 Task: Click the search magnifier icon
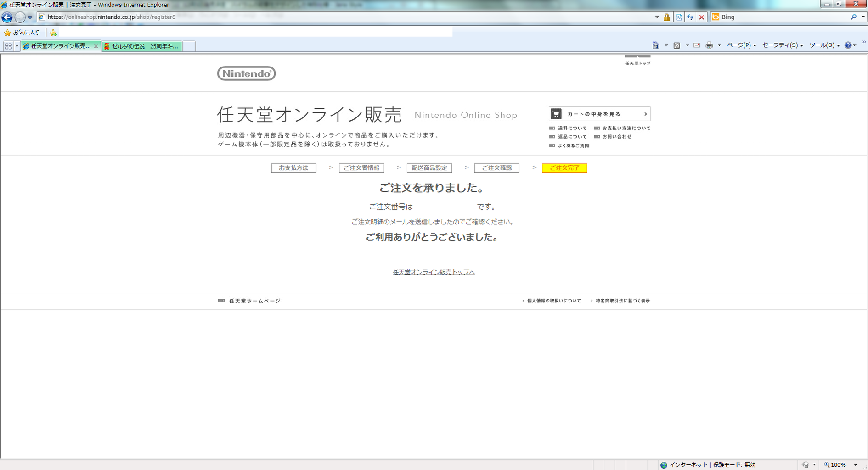(853, 17)
